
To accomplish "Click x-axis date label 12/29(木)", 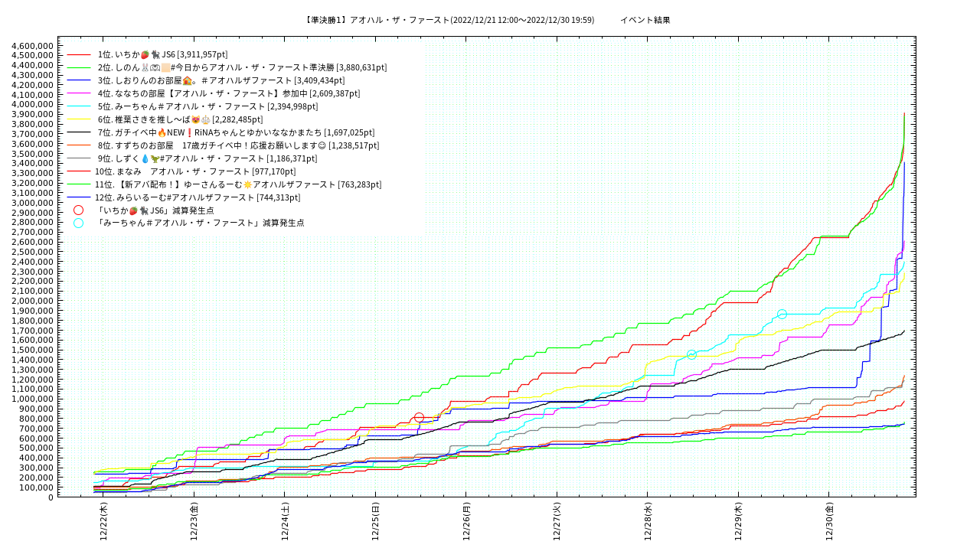I will click(738, 521).
